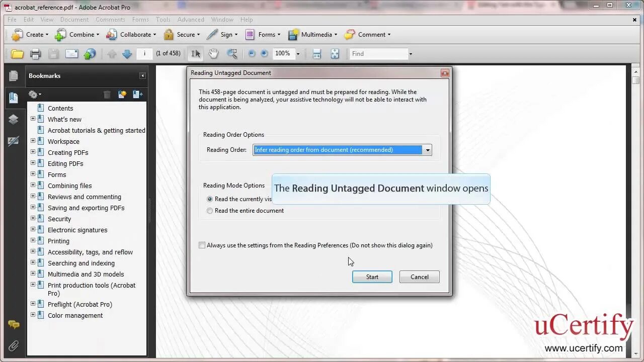Click the green upload arrow icon
Screen dimensions: 644x362
(90, 54)
